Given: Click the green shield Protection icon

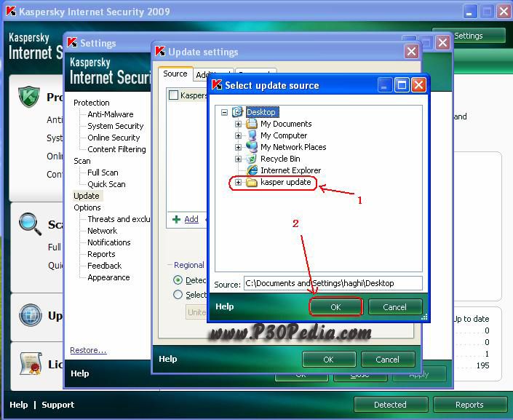Looking at the screenshot, I should (x=29, y=97).
